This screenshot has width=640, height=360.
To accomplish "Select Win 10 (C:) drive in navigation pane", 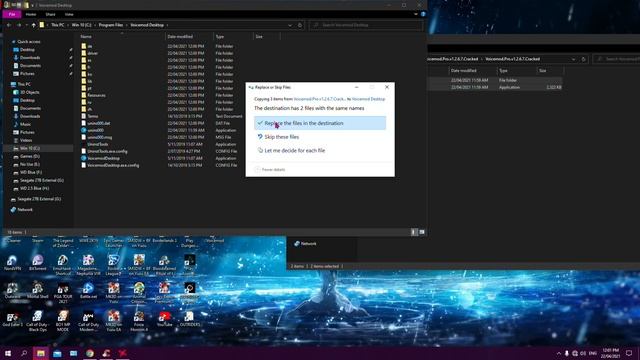I will [29, 148].
